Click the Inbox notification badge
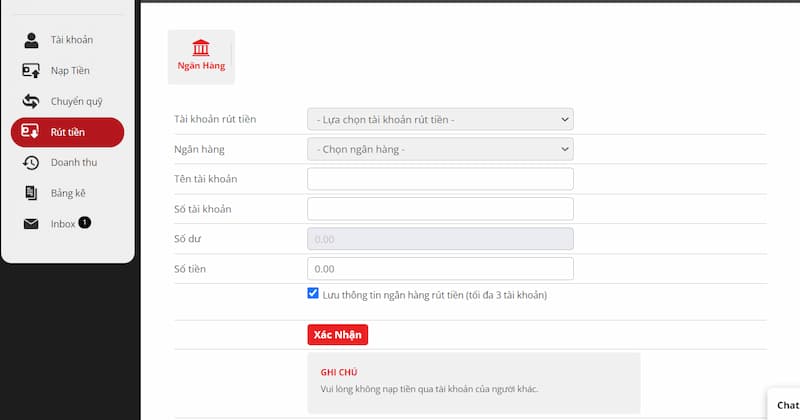This screenshot has width=800, height=420. 85,222
